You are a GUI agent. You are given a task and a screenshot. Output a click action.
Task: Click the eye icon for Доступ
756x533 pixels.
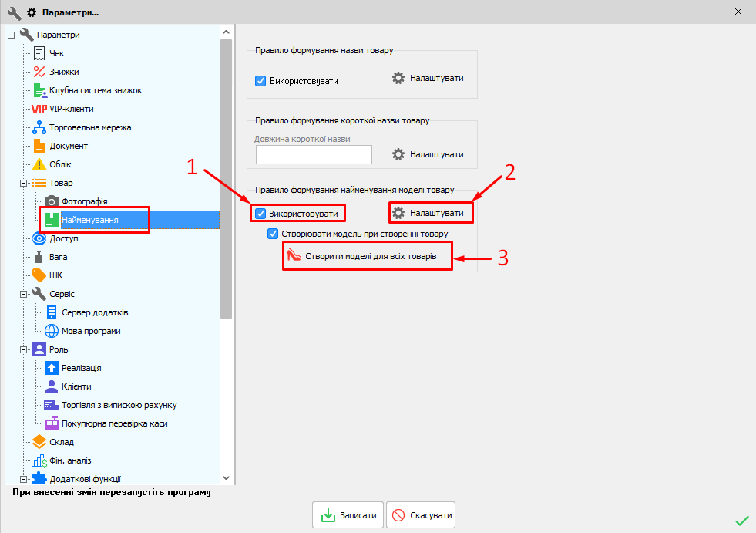click(x=39, y=238)
